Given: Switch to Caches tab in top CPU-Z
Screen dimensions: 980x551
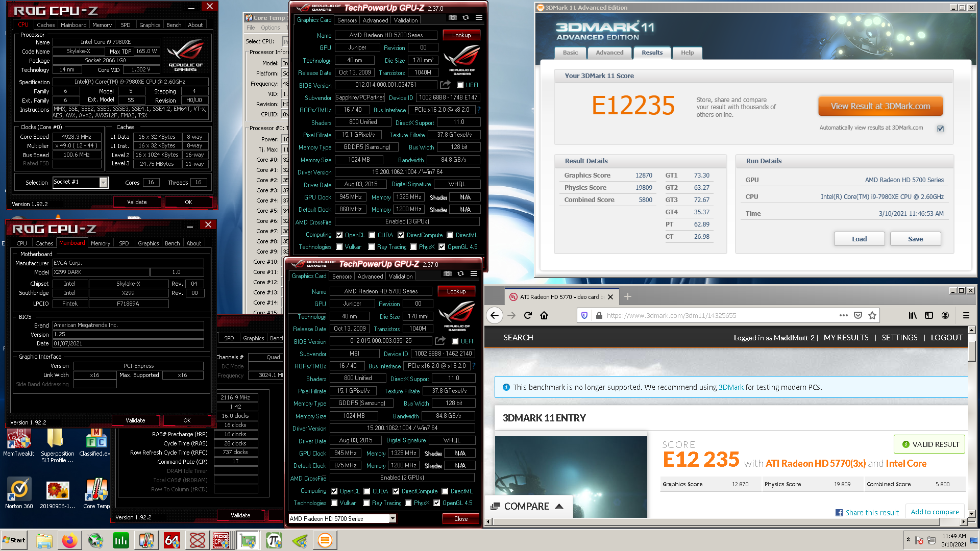Looking at the screenshot, I should 45,24.
